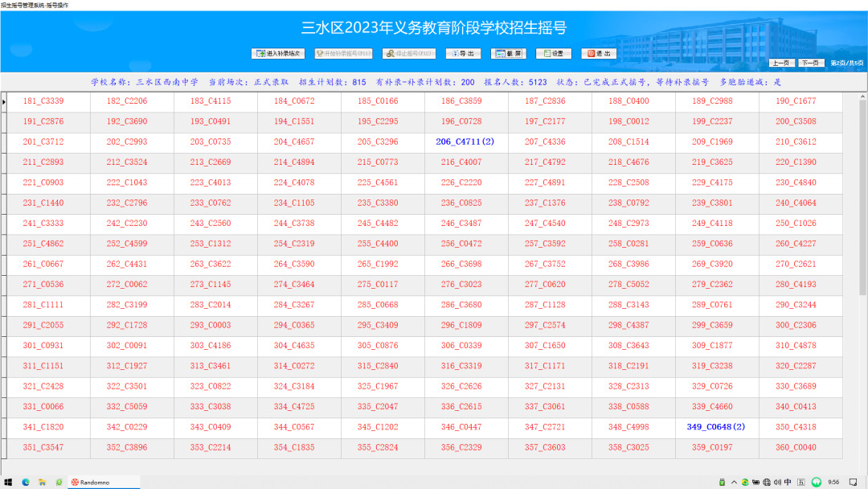Click the volume speaker tray icon

[777, 483]
